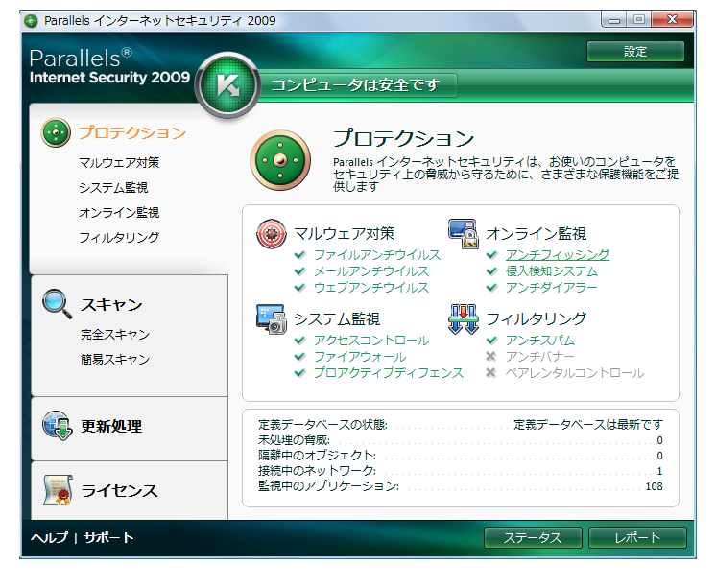Image resolution: width=716 pixels, height=588 pixels.
Task: Open the メールアンチウイルス link
Action: pos(371,271)
